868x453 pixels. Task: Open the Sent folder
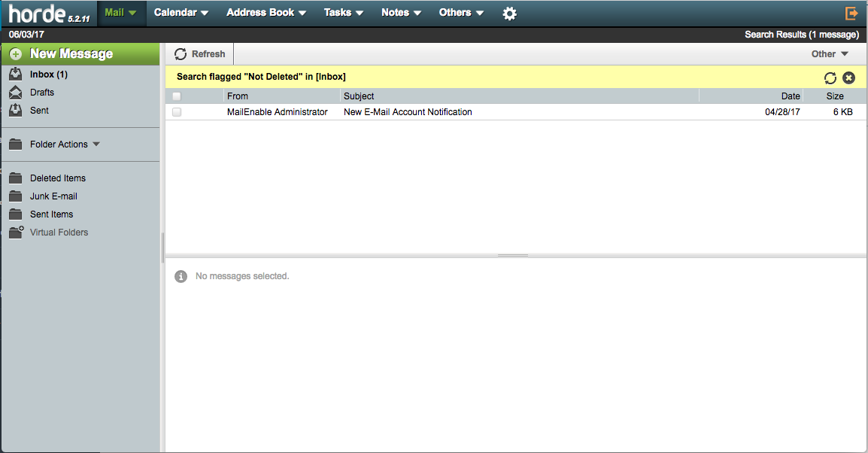click(x=39, y=111)
